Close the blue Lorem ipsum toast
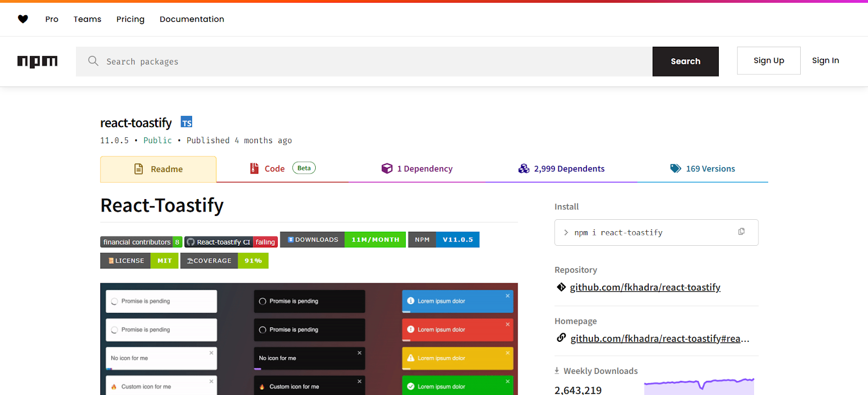The height and width of the screenshot is (395, 868). [508, 296]
